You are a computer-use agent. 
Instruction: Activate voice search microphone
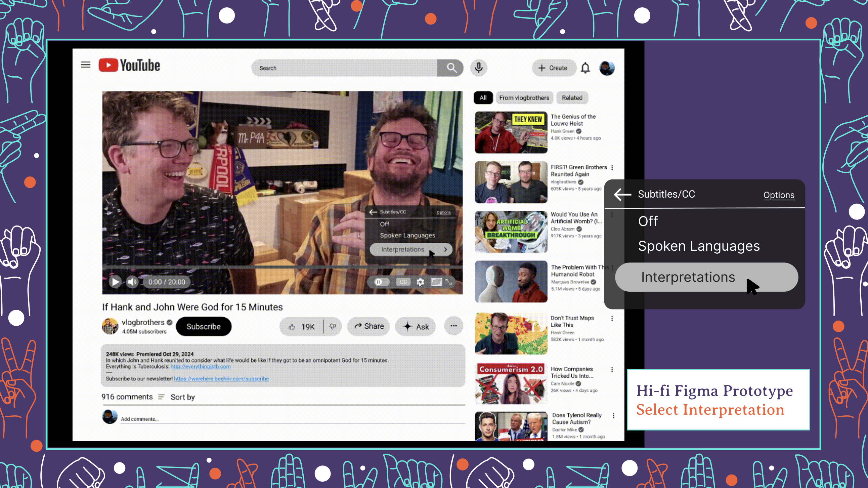(478, 68)
